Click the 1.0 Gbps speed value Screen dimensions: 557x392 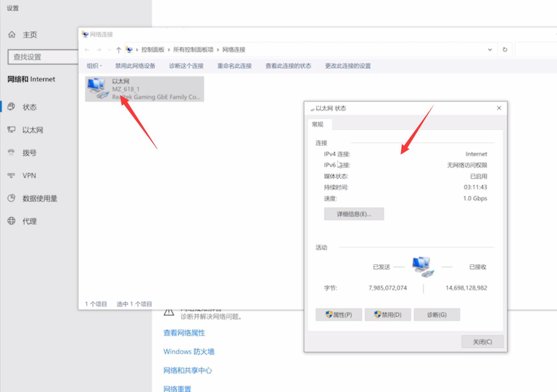point(475,198)
